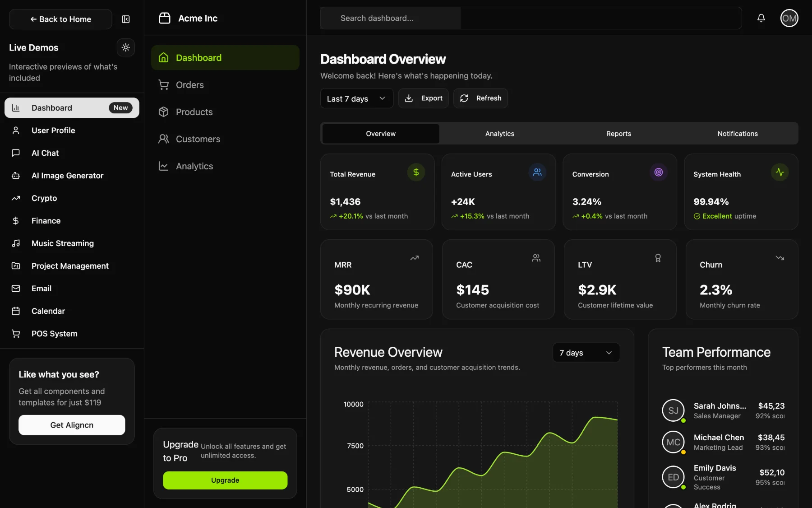Open the OM user avatar menu

[789, 18]
